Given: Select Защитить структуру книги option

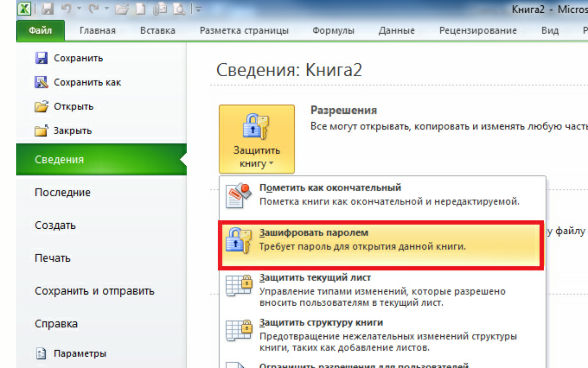Looking at the screenshot, I should click(382, 336).
